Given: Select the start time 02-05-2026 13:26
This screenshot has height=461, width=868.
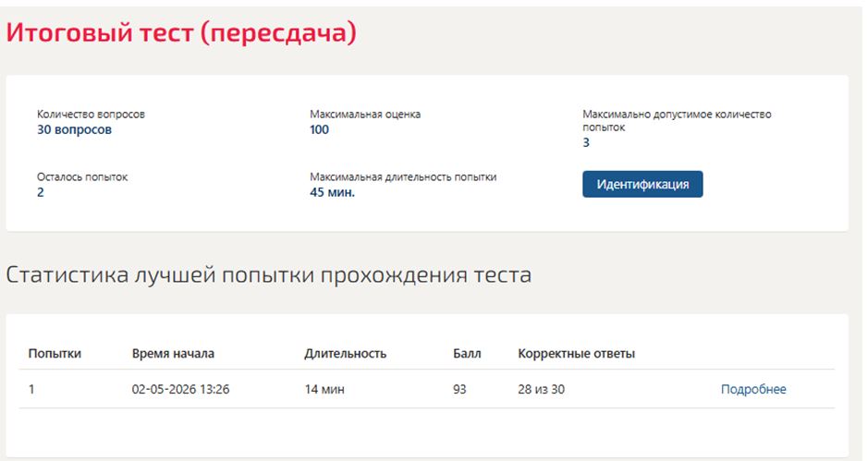Looking at the screenshot, I should click(180, 389).
